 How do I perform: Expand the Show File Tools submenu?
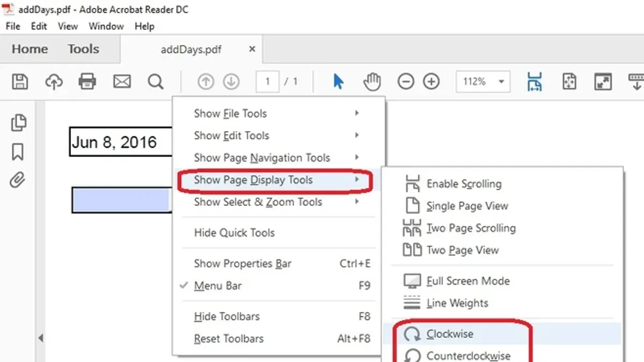point(277,113)
